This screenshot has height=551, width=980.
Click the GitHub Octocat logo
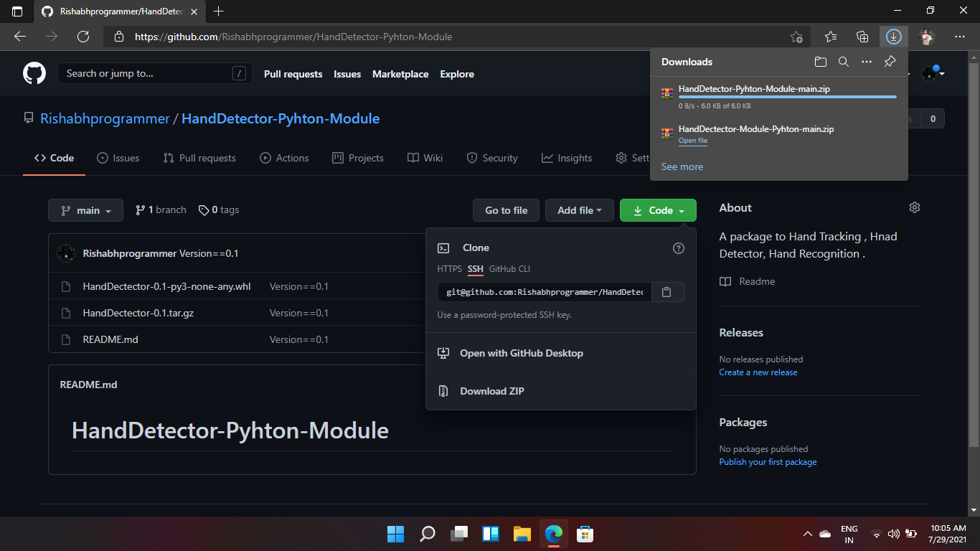[34, 73]
